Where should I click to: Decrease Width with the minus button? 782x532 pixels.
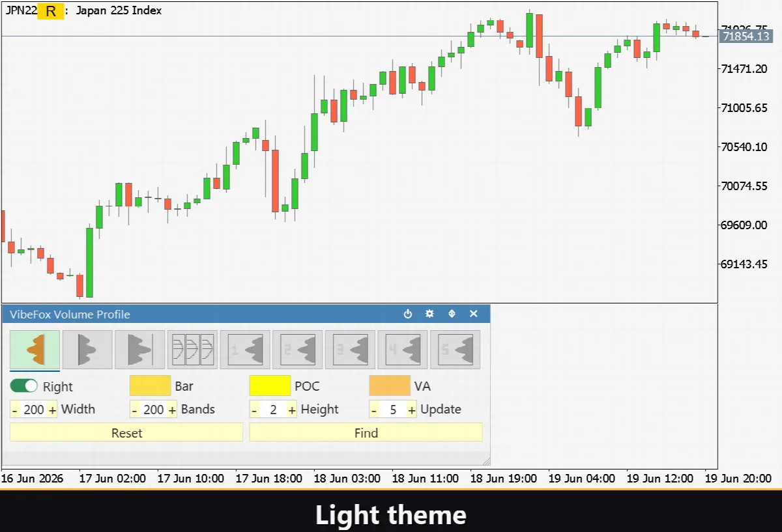click(14, 410)
